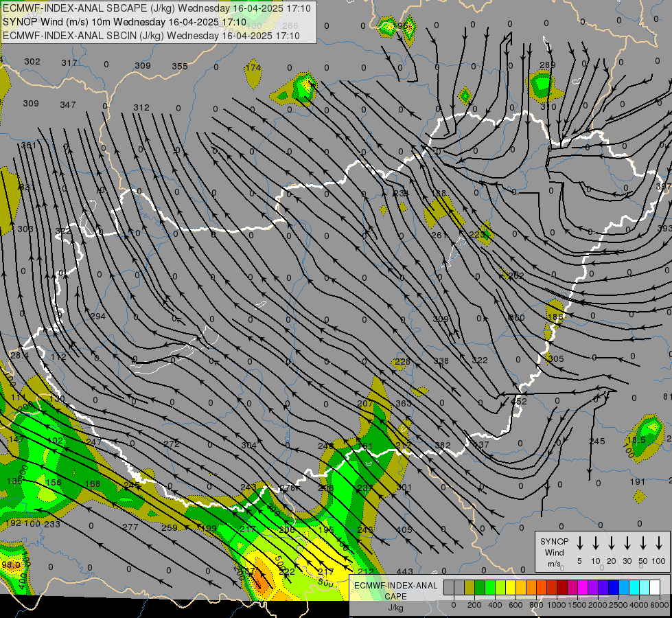The height and width of the screenshot is (618, 672).
Task: Select the wind legend arrow for 20 m/s
Action: click(x=612, y=543)
